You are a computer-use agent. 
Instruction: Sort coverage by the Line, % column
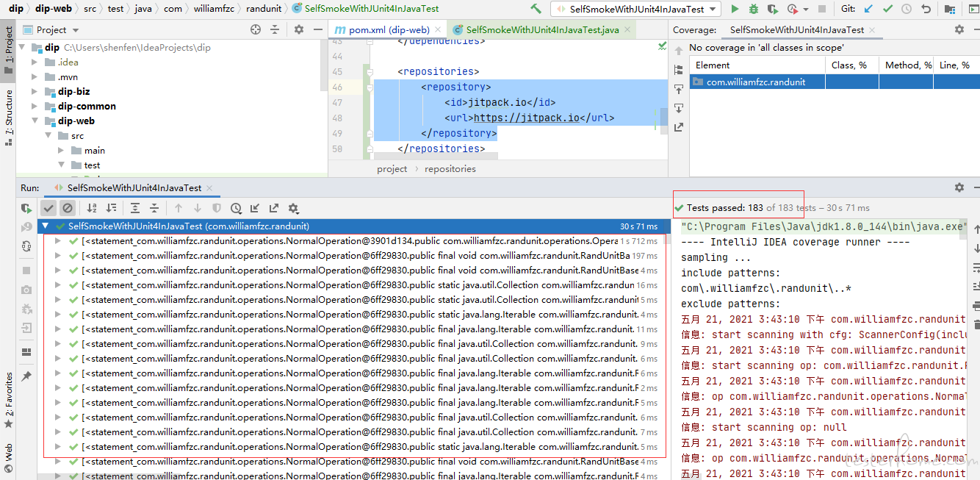pyautogui.click(x=956, y=65)
